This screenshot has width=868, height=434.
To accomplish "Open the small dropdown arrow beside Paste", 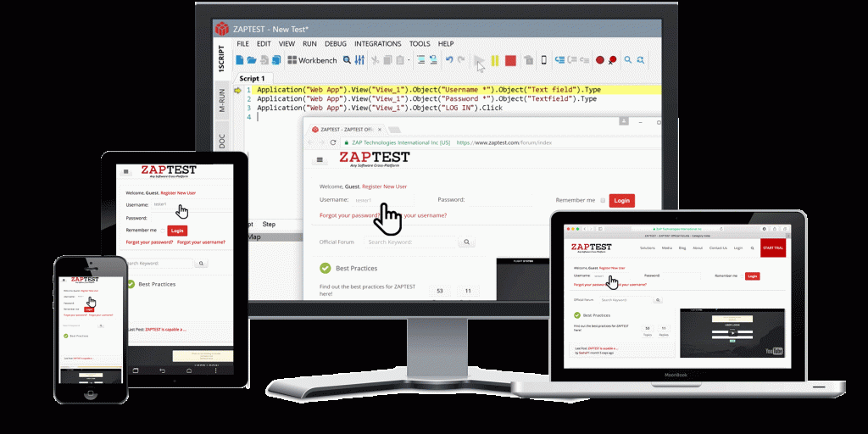I will pyautogui.click(x=409, y=60).
